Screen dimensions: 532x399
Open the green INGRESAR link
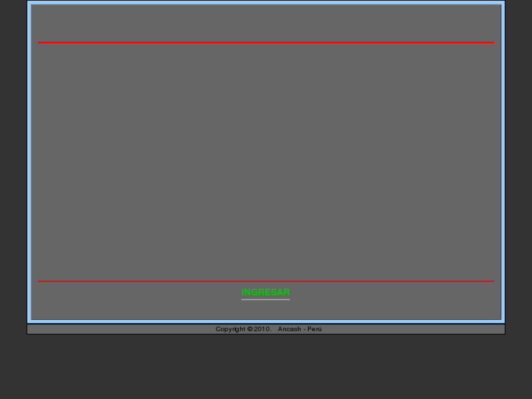click(x=266, y=292)
